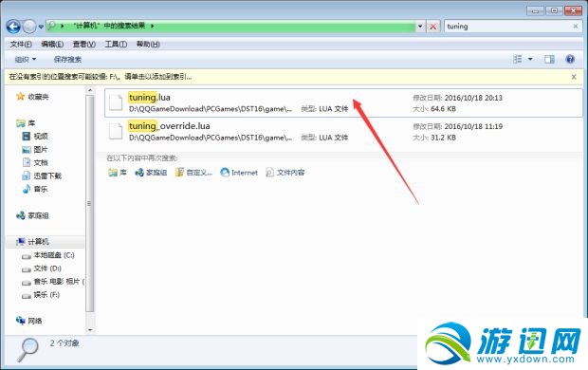Viewport: 588px width, 370px height.
Task: Expand the breadcrumb arrow after search results
Action: point(153,26)
